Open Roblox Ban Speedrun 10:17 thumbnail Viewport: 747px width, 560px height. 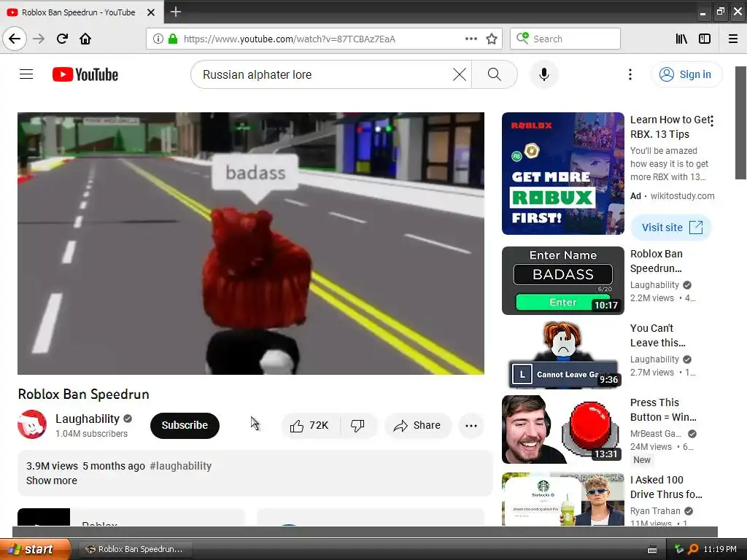(x=562, y=281)
